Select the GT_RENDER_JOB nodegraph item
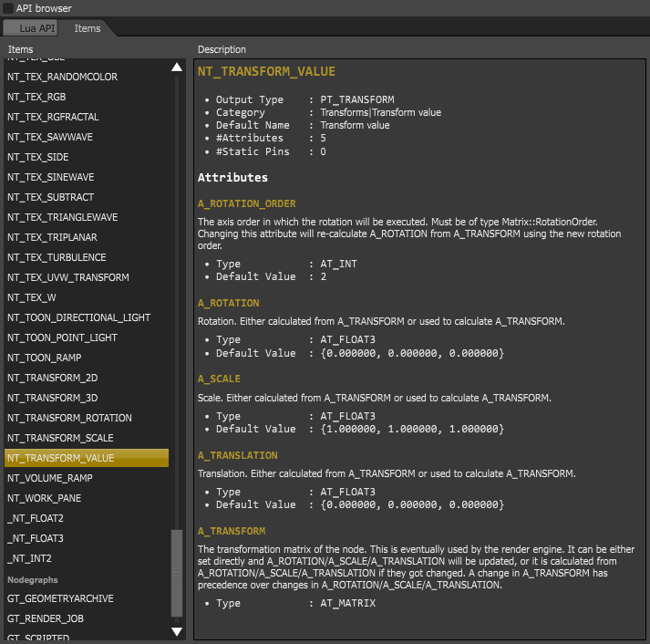 (47, 618)
